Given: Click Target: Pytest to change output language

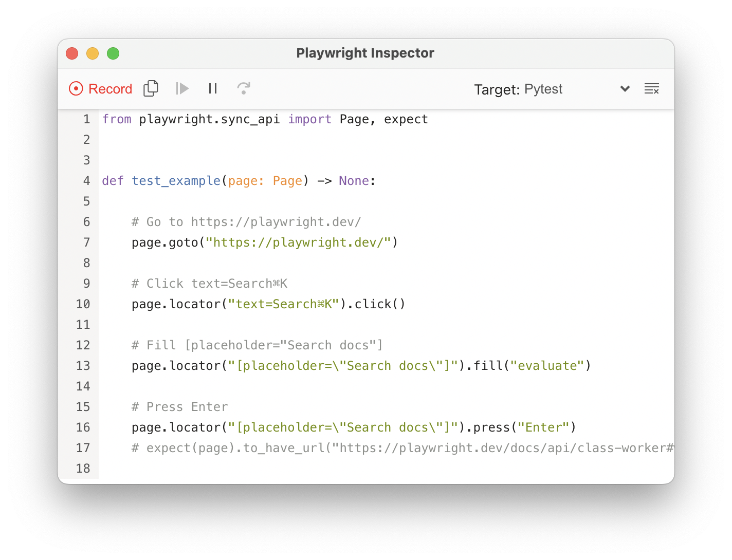Looking at the screenshot, I should (519, 88).
